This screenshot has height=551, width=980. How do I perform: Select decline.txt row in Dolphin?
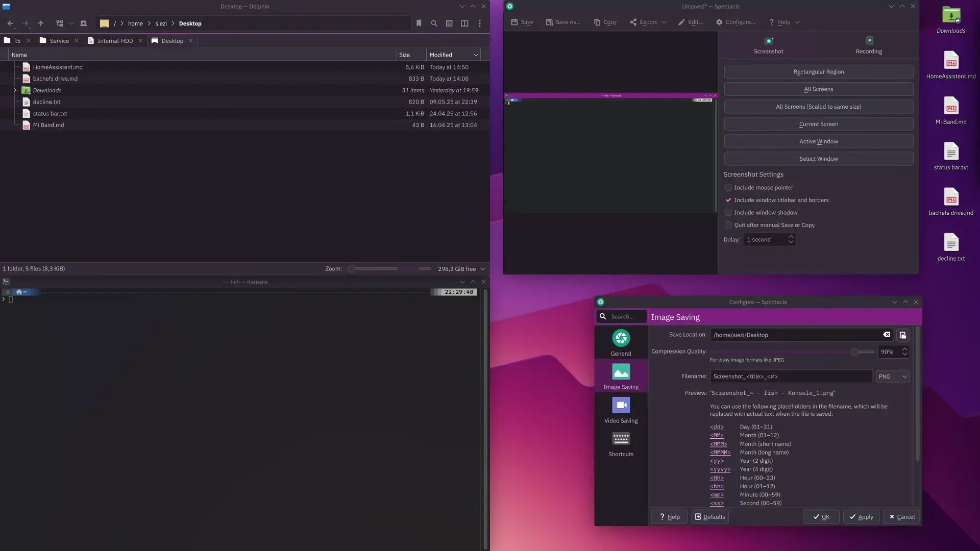click(x=245, y=102)
